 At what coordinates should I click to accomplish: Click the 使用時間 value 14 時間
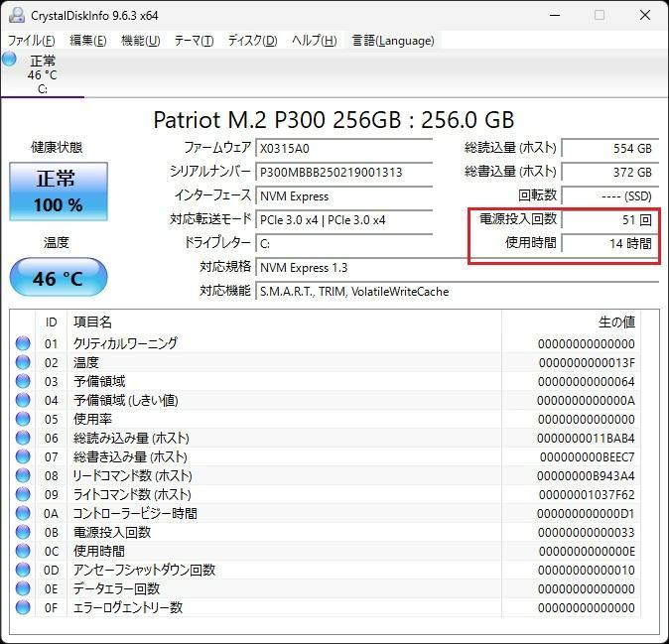tap(610, 243)
